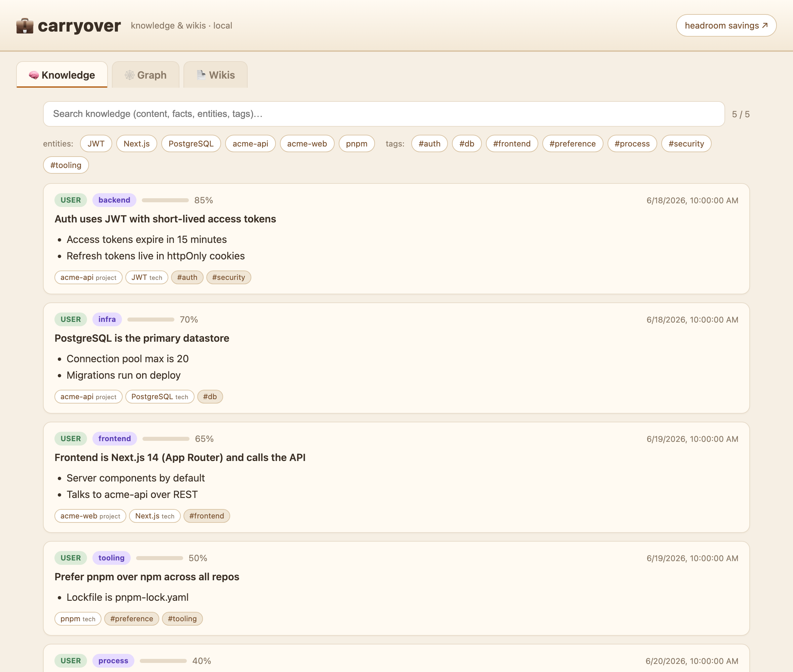Open the headroom savings link
Screen dimensions: 793x672
click(726, 26)
